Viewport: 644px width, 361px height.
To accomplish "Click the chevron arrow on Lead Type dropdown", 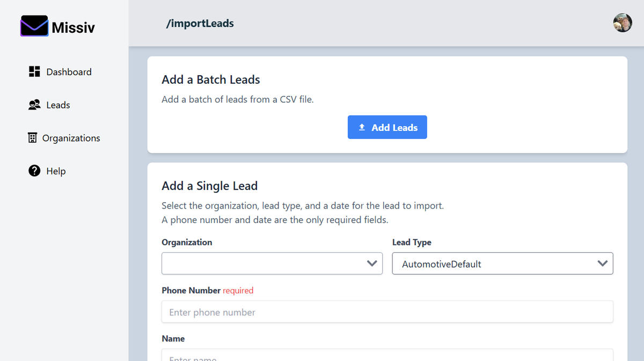I will pos(602,263).
